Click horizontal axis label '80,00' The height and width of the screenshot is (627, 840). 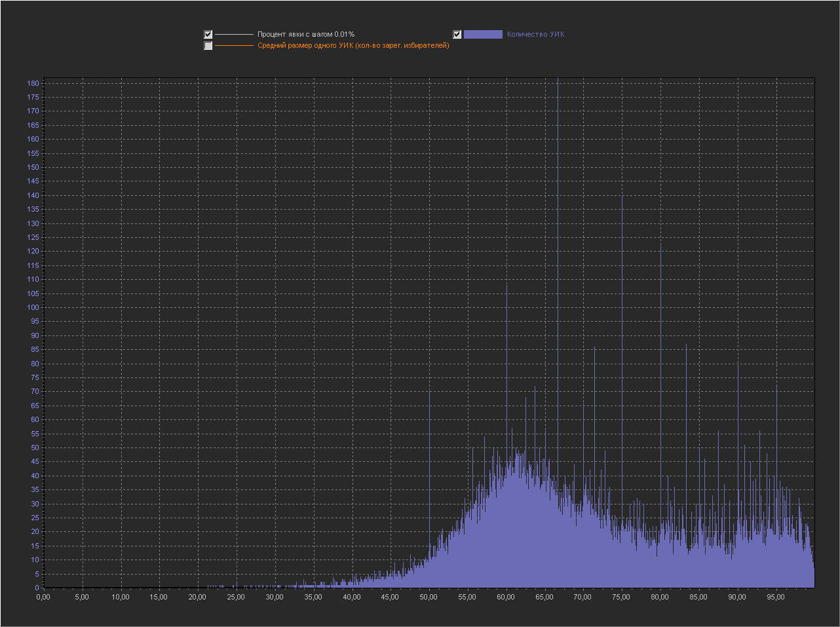click(x=660, y=597)
